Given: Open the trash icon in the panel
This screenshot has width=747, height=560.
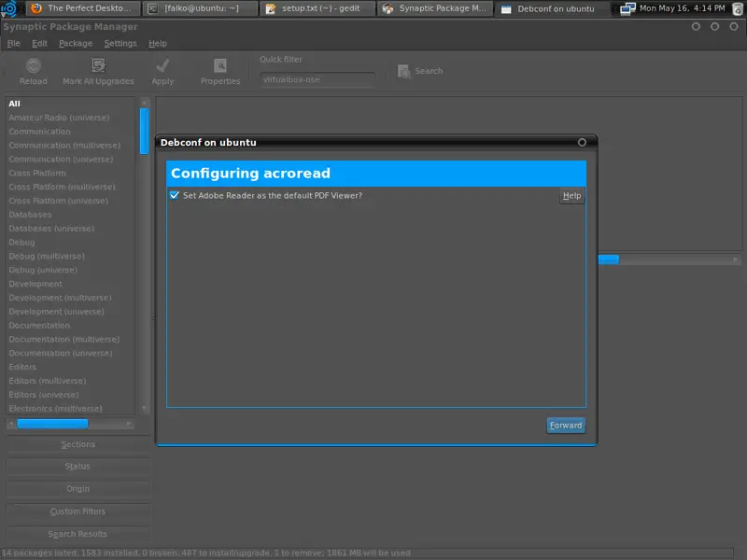Looking at the screenshot, I should point(737,8).
